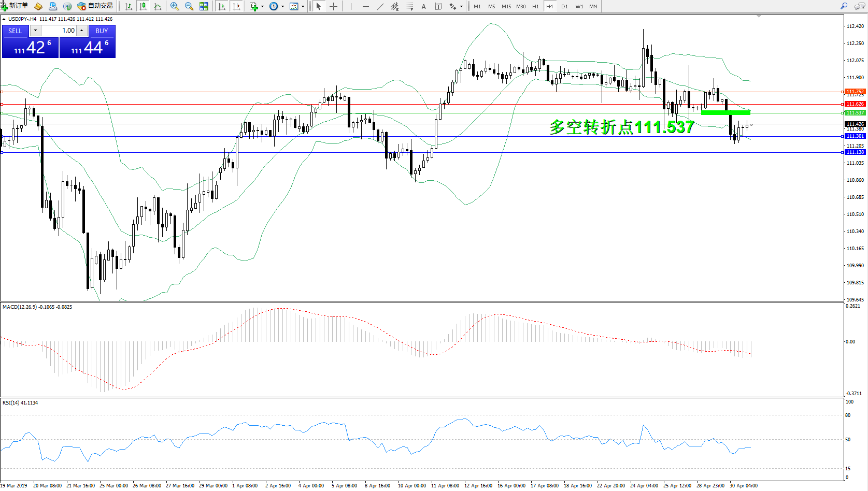Toggle the bar chart display mode
Image resolution: width=868 pixels, height=491 pixels.
click(x=129, y=6)
